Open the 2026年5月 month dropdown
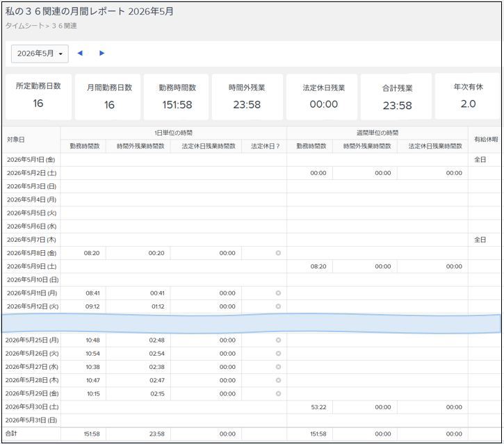The width and height of the screenshot is (504, 444). [40, 54]
